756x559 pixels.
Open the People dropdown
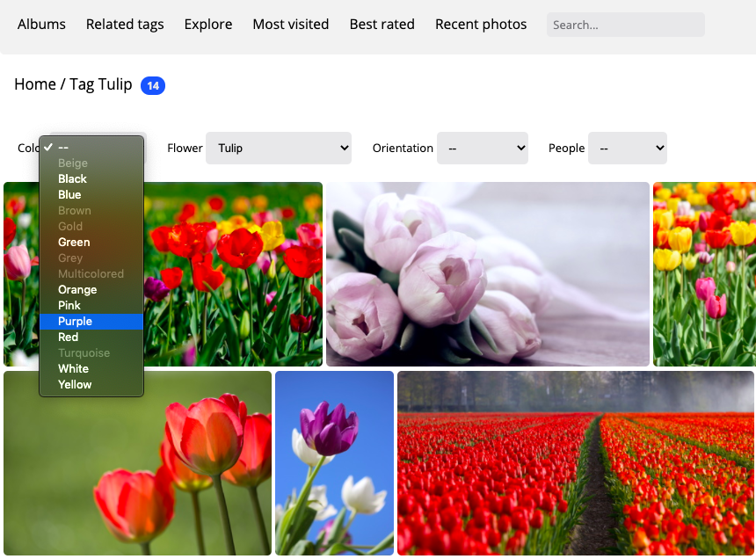(x=628, y=148)
